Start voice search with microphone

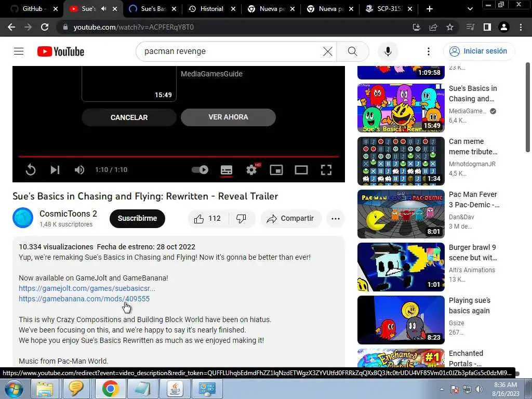click(x=388, y=51)
